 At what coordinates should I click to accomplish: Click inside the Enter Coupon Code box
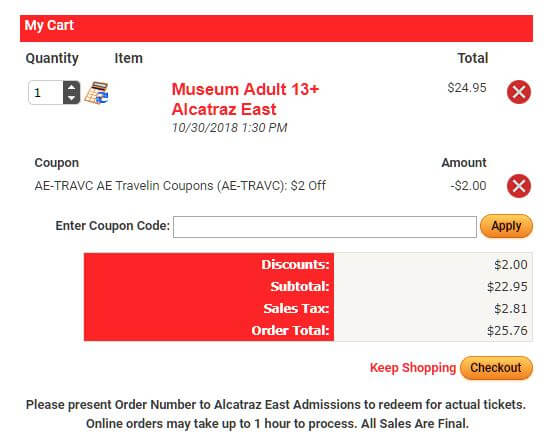click(x=325, y=227)
